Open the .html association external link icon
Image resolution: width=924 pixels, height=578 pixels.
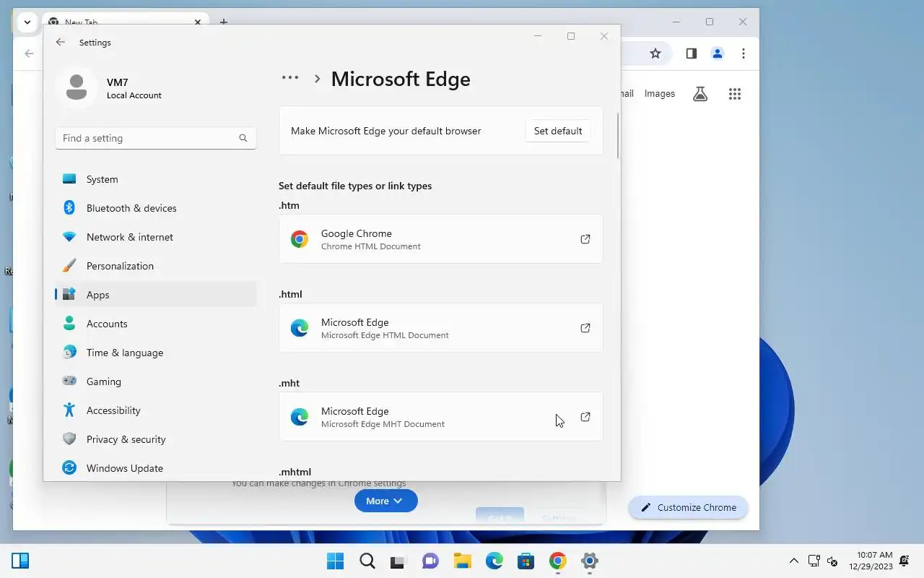pos(585,328)
